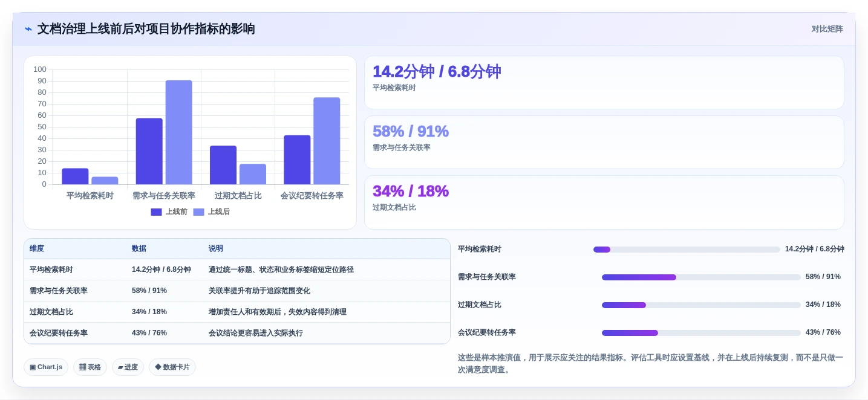Viewport: 868px width, 400px height.
Task: Click the blue lightning icon beside the title
Action: pyautogui.click(x=28, y=29)
